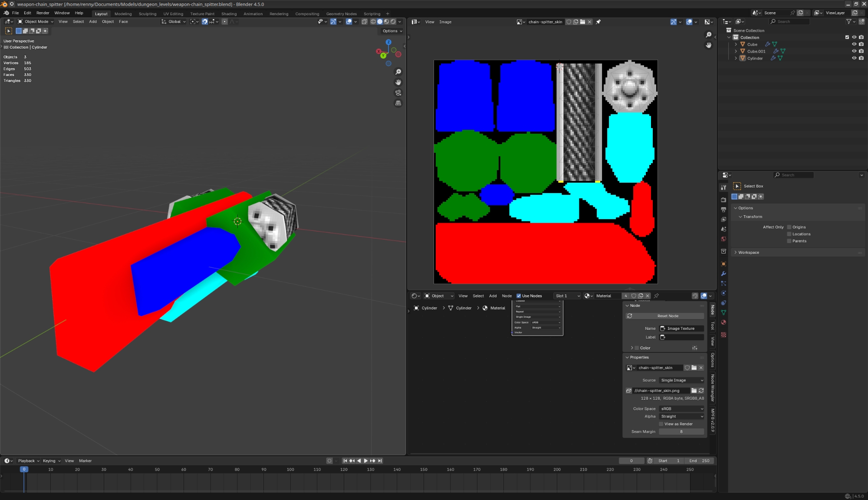Click zoom icon in image editor
The height and width of the screenshot is (500, 868).
click(708, 35)
